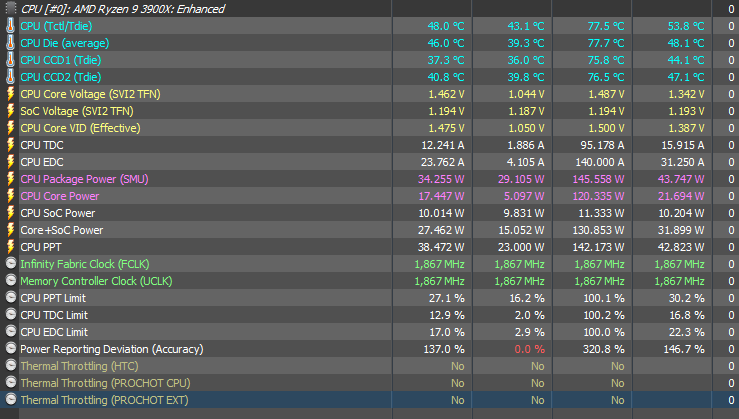Select Memory Controller Clock (UCLK) label
739x419 pixels.
tap(97, 281)
